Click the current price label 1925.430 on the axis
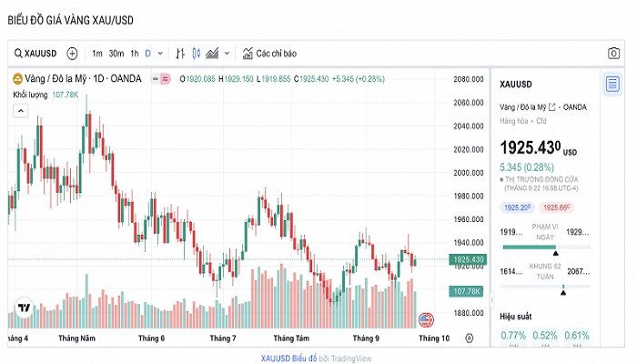The height and width of the screenshot is (364, 637). click(x=467, y=260)
